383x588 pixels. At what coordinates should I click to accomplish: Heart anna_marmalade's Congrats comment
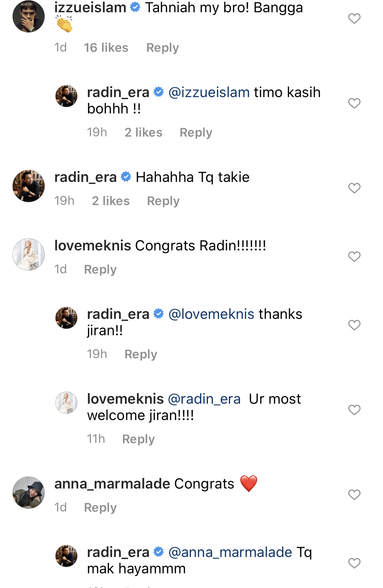pos(354,495)
